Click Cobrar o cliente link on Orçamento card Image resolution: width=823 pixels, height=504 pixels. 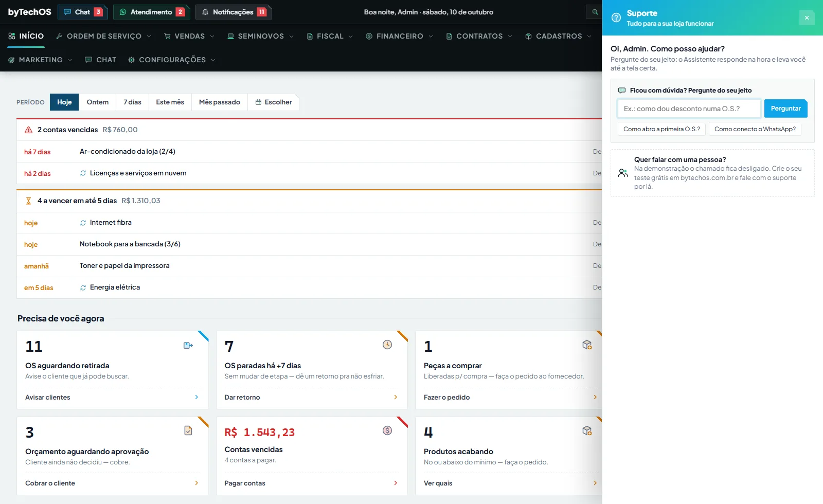112,483
